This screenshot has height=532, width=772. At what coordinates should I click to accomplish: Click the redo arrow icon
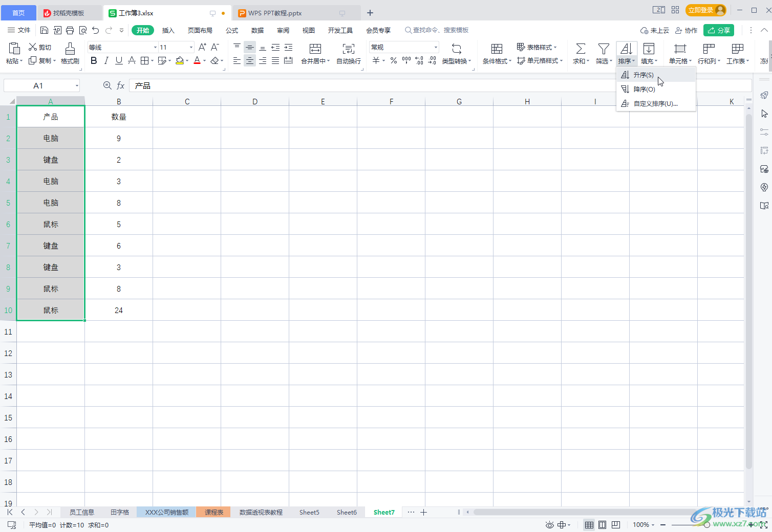[x=109, y=30]
